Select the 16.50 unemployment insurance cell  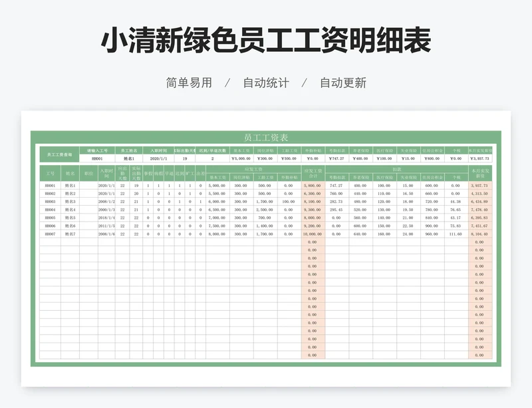(x=408, y=194)
